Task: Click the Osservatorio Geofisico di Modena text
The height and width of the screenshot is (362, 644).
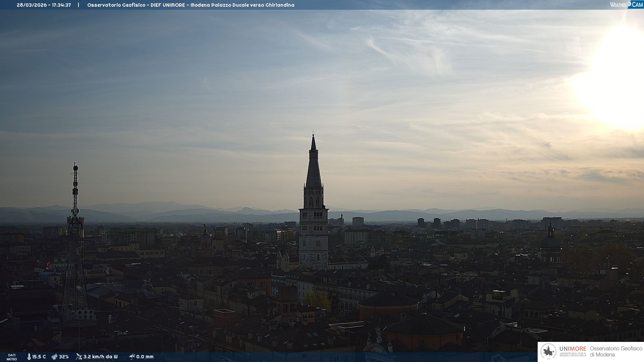Action: 616,352
